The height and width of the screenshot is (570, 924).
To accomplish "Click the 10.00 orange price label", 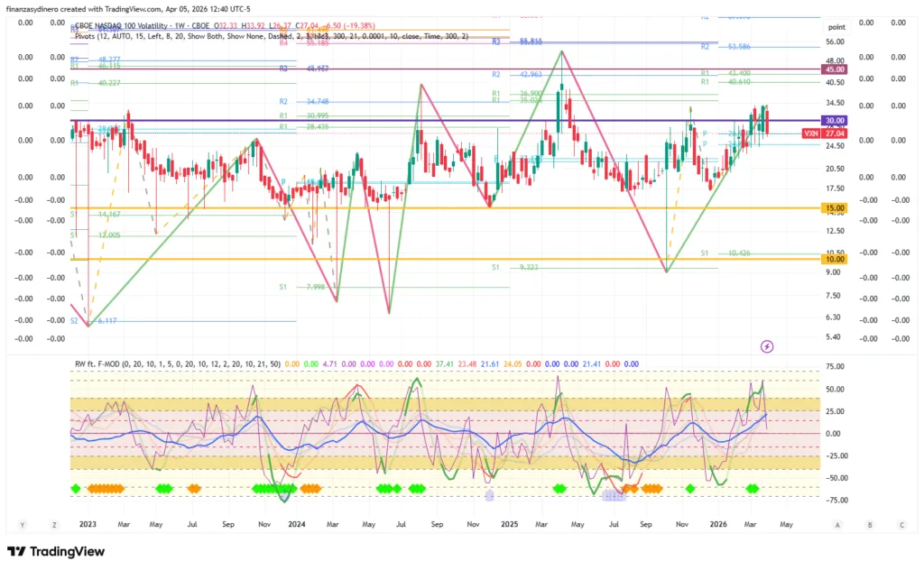I will [x=832, y=259].
